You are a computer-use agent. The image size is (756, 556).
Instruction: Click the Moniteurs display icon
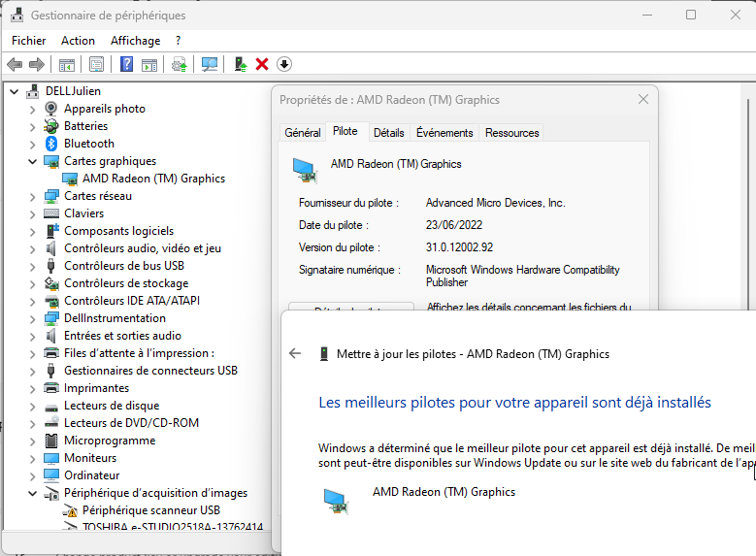click(x=51, y=458)
